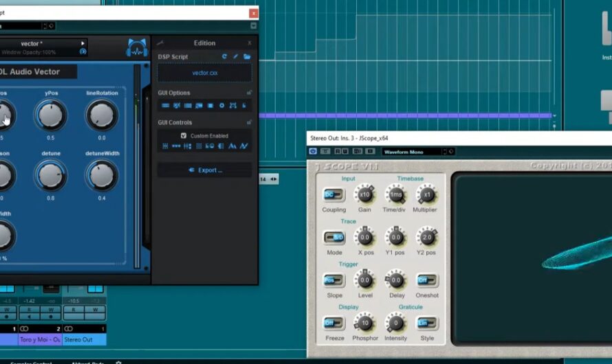The width and height of the screenshot is (612, 364).
Task: Click the second GUI Controls dots icon
Action: (x=177, y=146)
